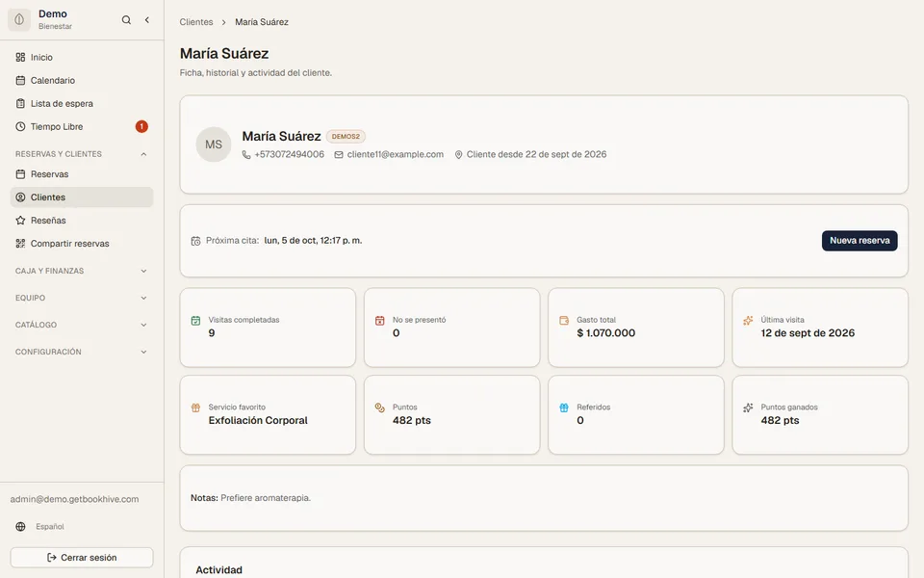Click the DEMOS2 tag badge
924x578 pixels.
coord(346,136)
